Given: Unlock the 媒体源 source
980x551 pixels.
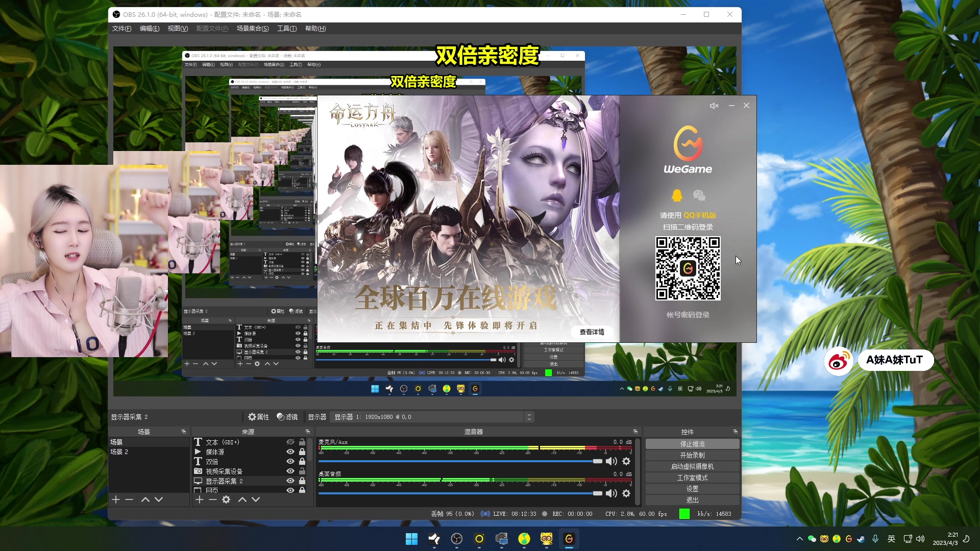Looking at the screenshot, I should [302, 452].
